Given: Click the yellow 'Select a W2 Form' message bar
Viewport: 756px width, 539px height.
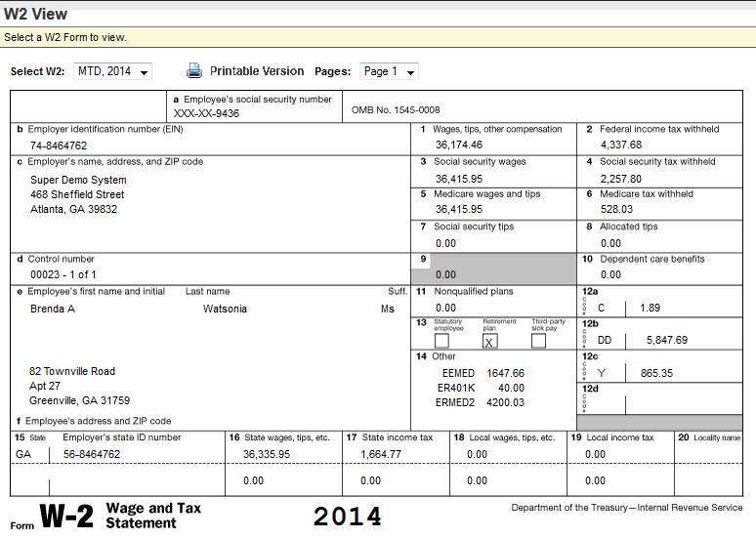Looking at the screenshot, I should click(x=378, y=37).
